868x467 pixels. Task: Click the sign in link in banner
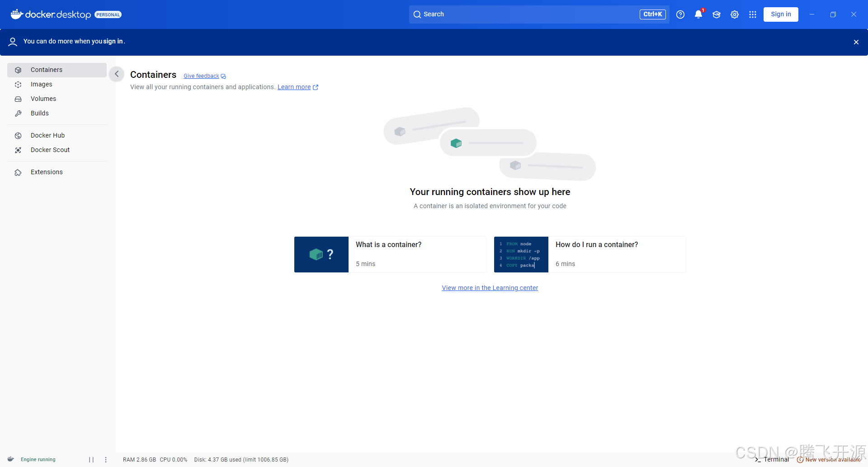[x=113, y=41]
